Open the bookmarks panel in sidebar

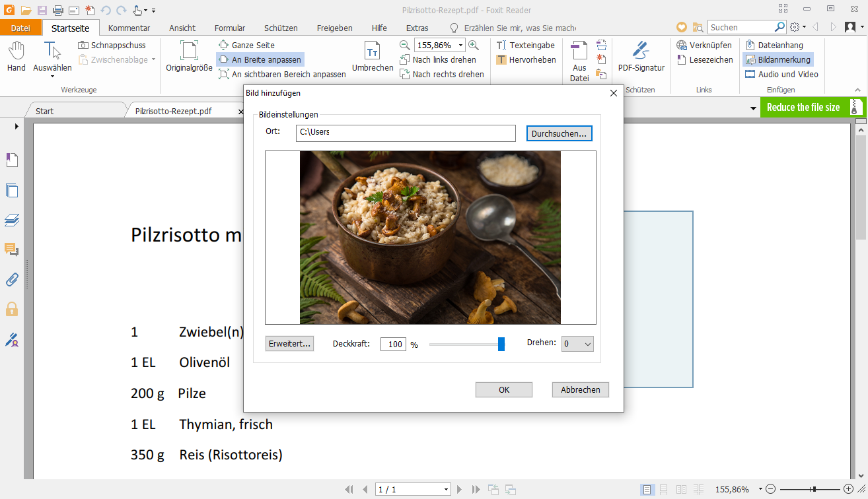pos(12,160)
